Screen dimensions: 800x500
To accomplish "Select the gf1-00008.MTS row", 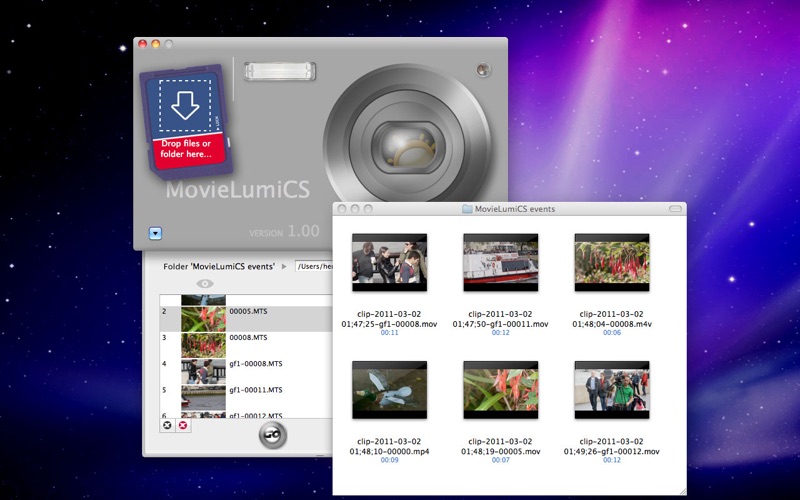I will pos(246,371).
